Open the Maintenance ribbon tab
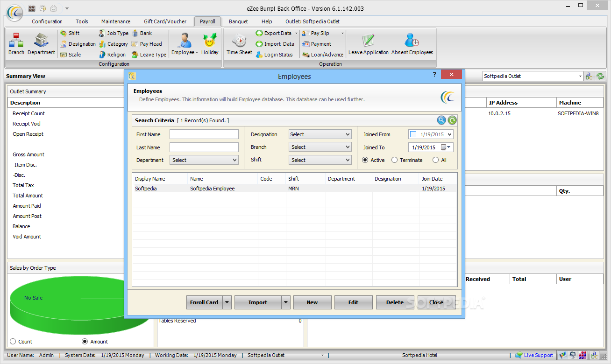 point(116,21)
